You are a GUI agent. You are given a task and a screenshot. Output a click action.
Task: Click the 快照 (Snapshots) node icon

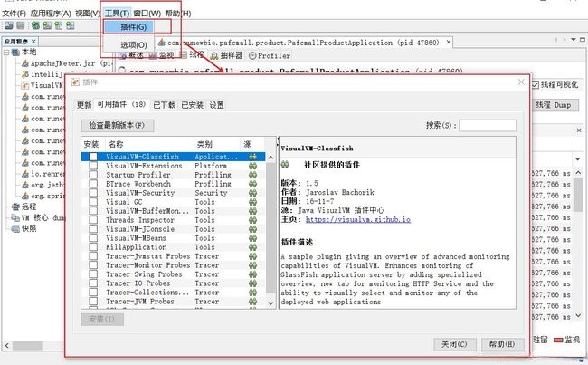(x=15, y=228)
